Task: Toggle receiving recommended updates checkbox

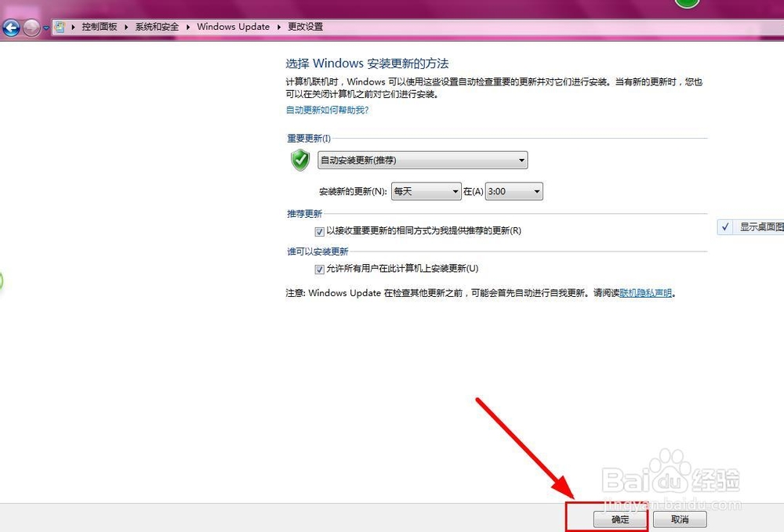Action: [321, 231]
